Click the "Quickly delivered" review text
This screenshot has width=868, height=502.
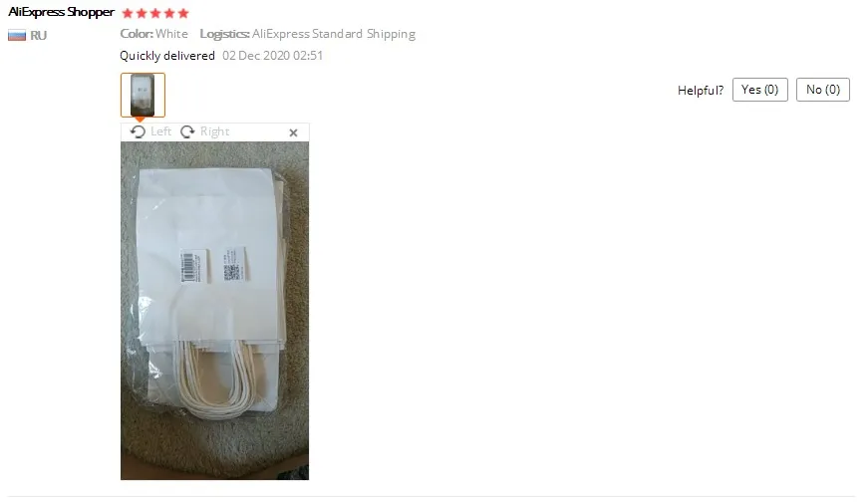167,56
